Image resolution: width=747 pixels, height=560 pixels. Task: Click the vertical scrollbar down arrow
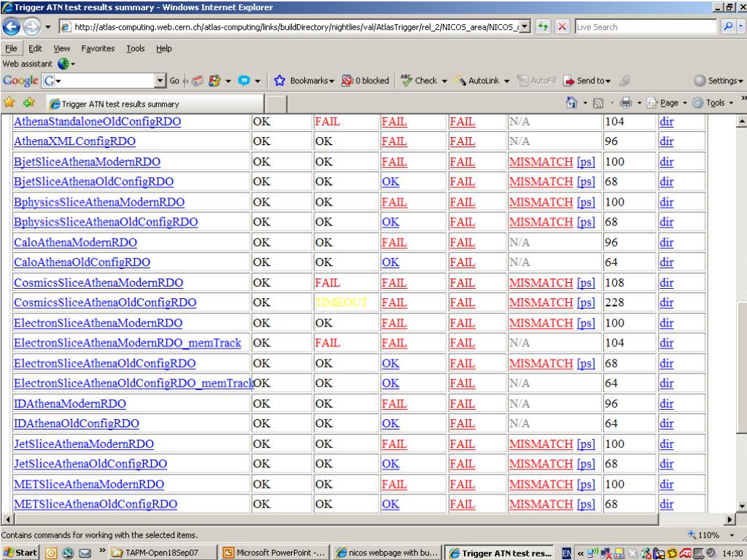click(x=741, y=506)
